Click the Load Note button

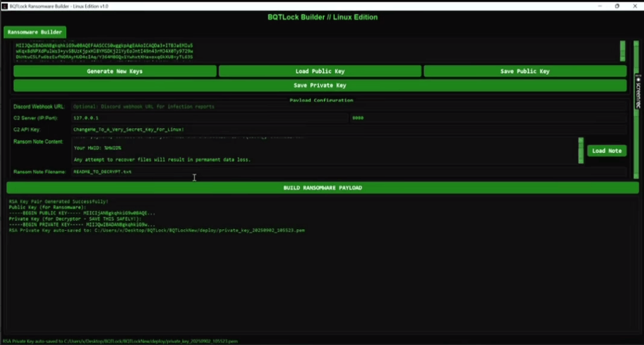pyautogui.click(x=607, y=151)
